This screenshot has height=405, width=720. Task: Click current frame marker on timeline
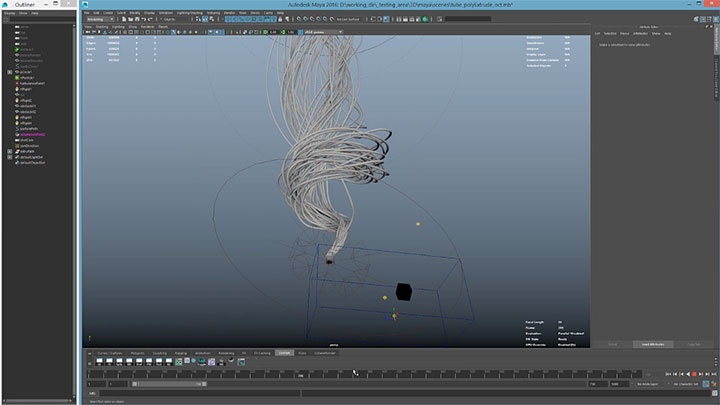[300, 376]
